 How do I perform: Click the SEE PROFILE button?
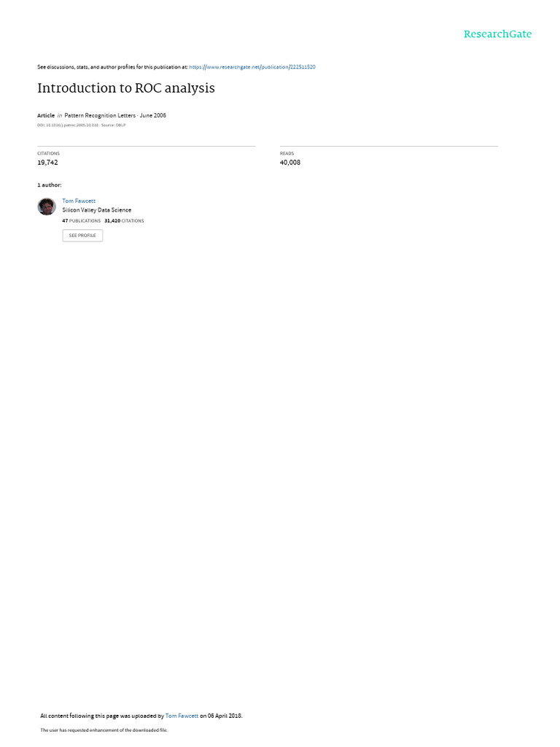(82, 236)
